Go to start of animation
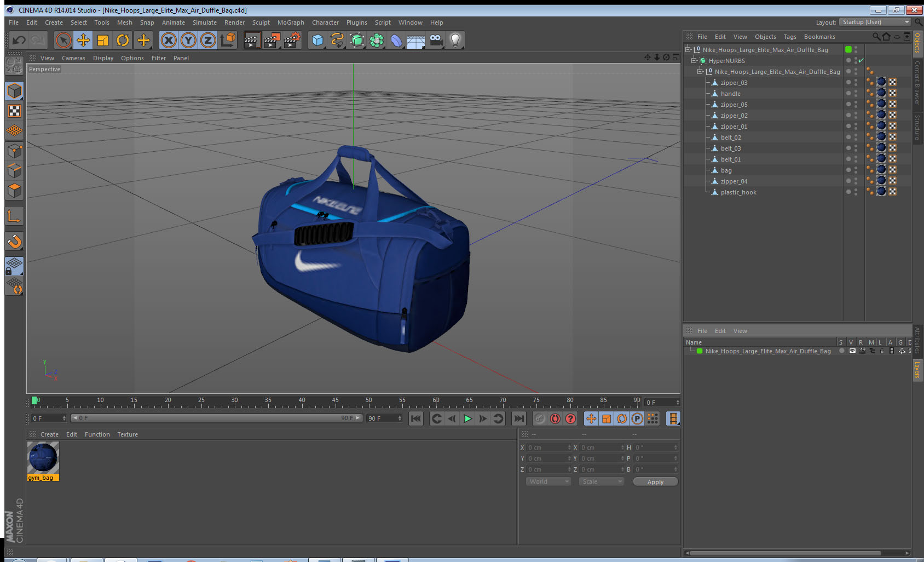924x562 pixels. pos(416,418)
